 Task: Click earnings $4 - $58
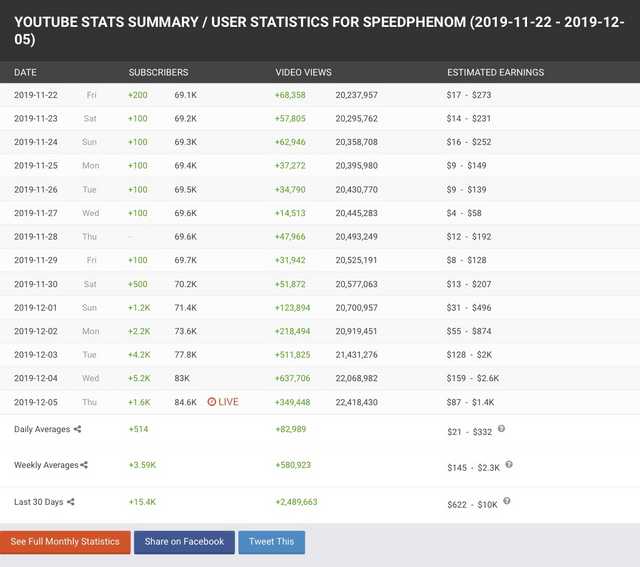pos(464,213)
